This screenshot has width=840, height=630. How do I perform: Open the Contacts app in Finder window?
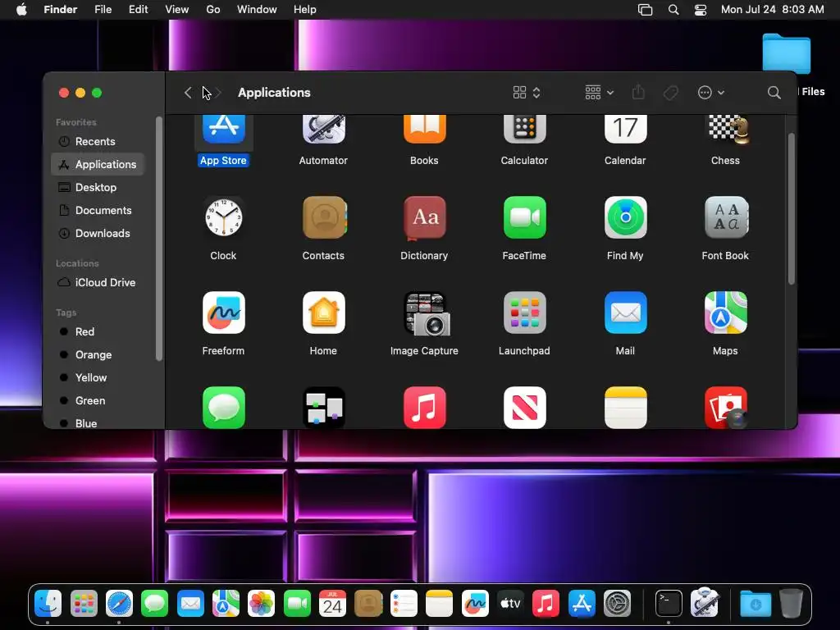tap(323, 217)
